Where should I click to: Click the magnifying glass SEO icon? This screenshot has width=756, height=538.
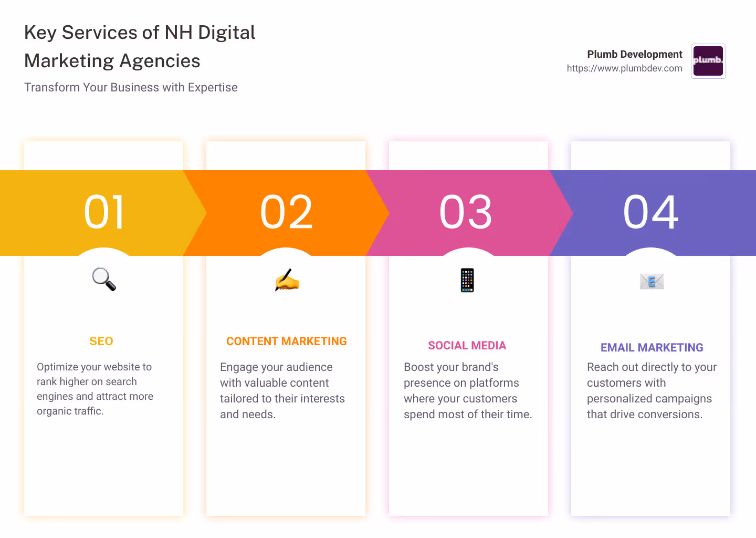(103, 280)
